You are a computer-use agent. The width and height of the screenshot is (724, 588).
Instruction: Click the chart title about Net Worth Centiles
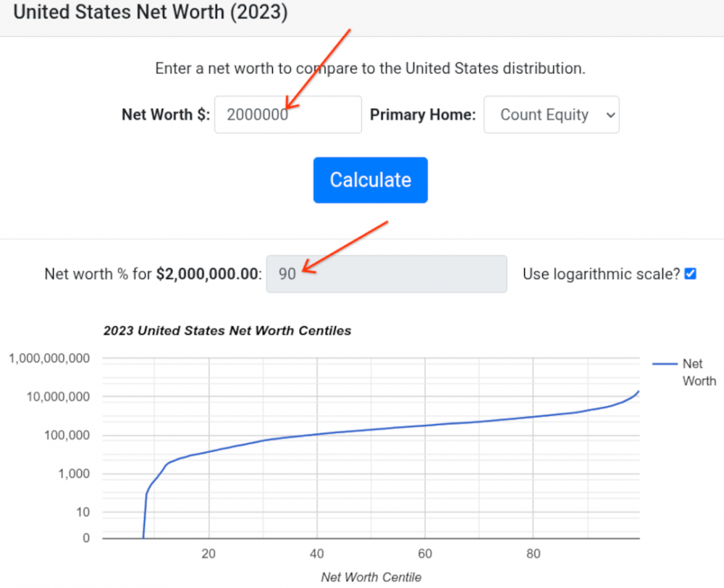[x=227, y=331]
